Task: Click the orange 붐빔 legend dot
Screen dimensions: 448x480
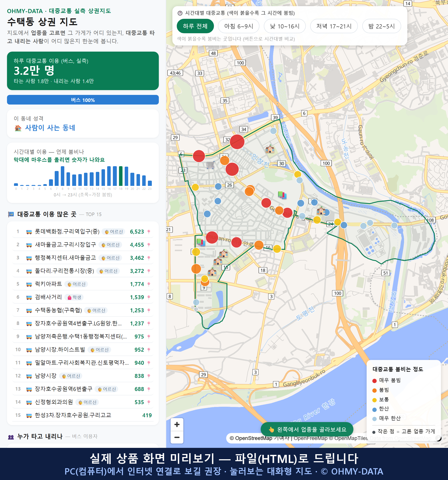Action: (374, 390)
